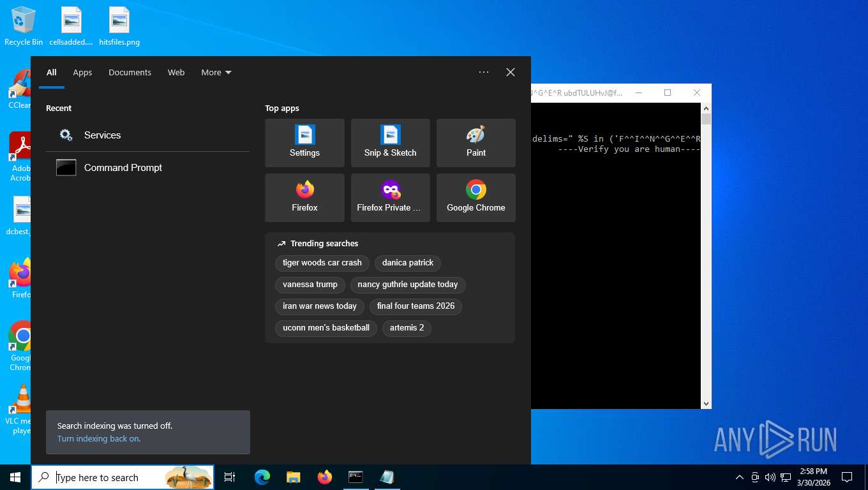Search trending iran war news today
The height and width of the screenshot is (490, 868).
(320, 306)
